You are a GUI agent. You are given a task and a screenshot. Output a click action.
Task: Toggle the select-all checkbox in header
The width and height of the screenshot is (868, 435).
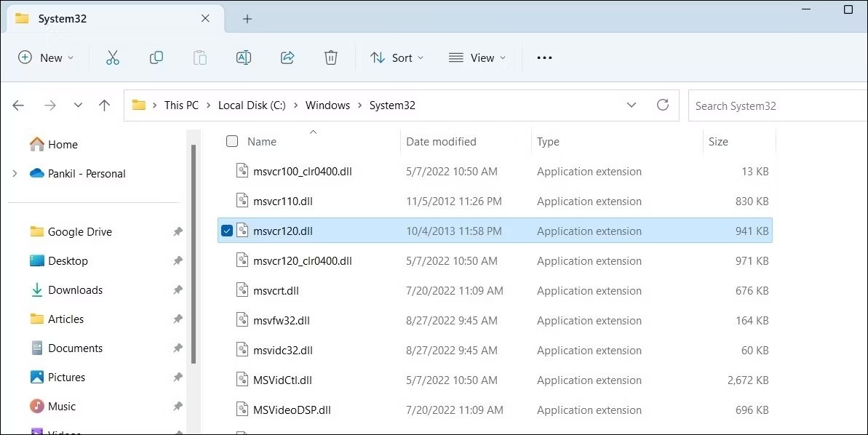232,141
